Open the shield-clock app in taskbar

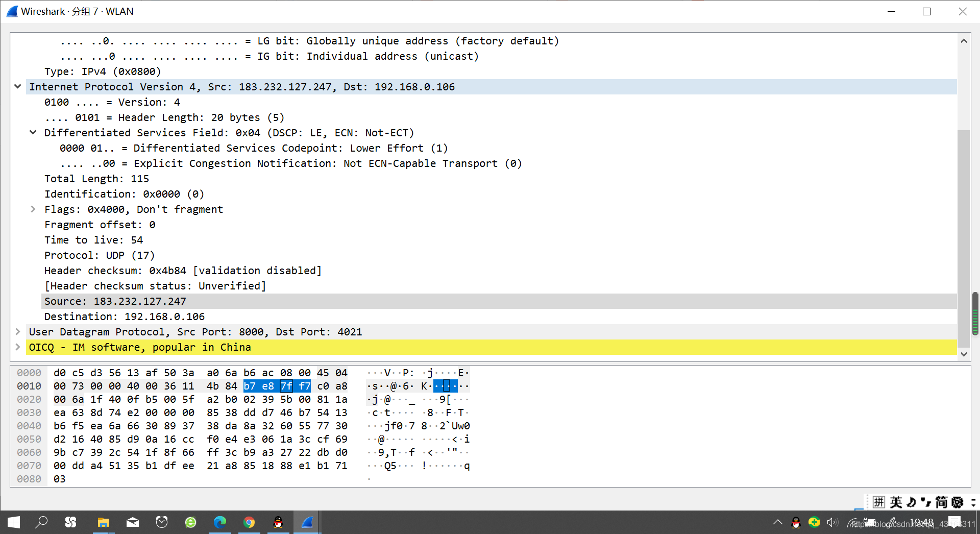tap(162, 522)
